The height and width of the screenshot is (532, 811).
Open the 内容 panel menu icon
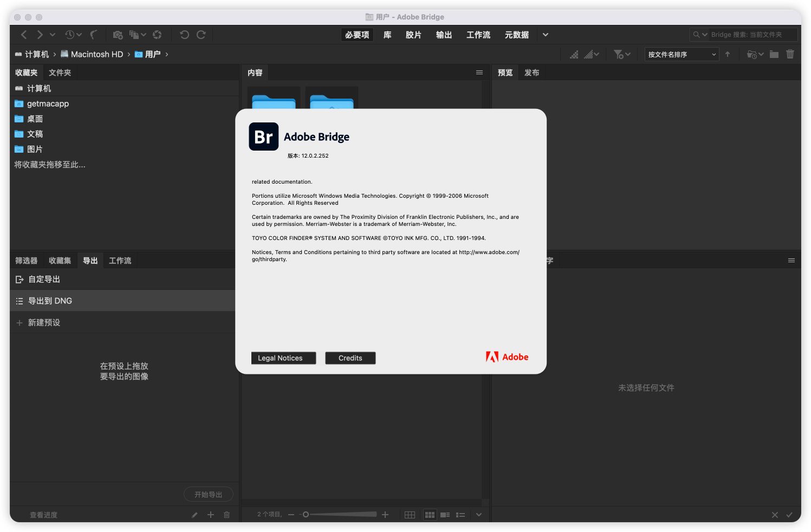[x=479, y=73]
